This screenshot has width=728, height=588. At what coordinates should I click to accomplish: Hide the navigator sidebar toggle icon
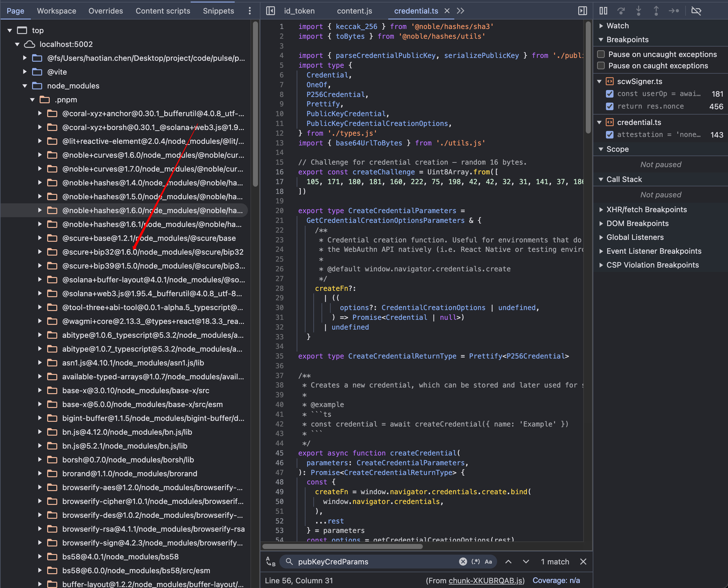click(271, 11)
